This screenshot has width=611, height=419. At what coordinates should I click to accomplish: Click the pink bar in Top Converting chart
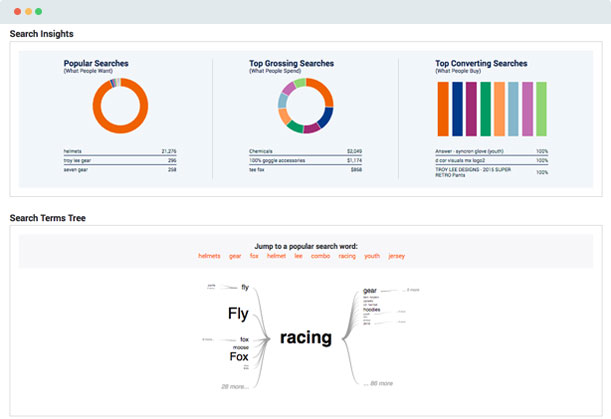(x=528, y=109)
